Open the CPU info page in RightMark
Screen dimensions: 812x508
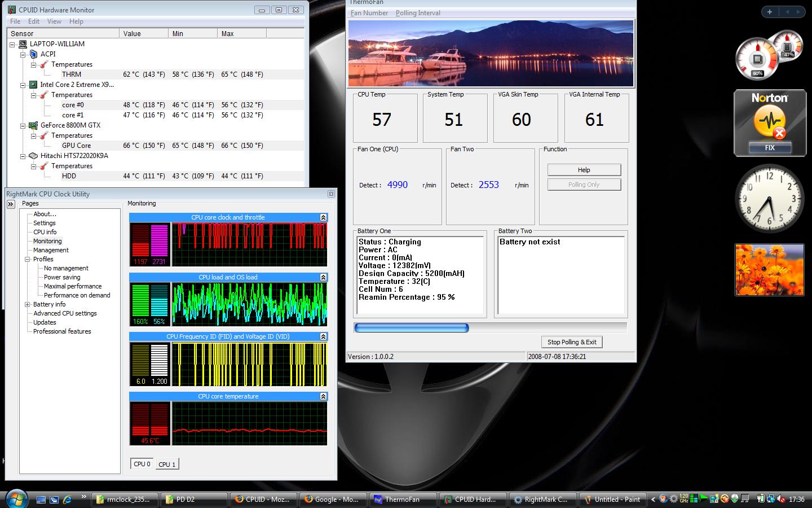pyautogui.click(x=45, y=232)
